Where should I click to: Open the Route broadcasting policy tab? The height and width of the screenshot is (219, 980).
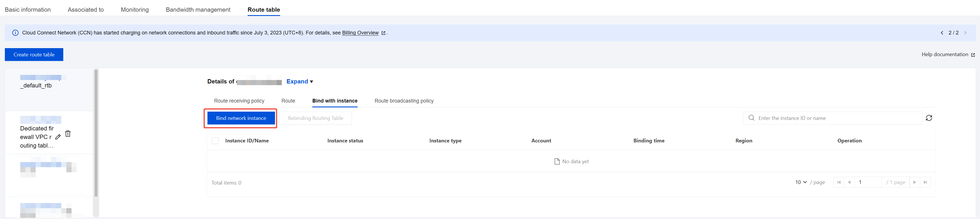point(404,101)
